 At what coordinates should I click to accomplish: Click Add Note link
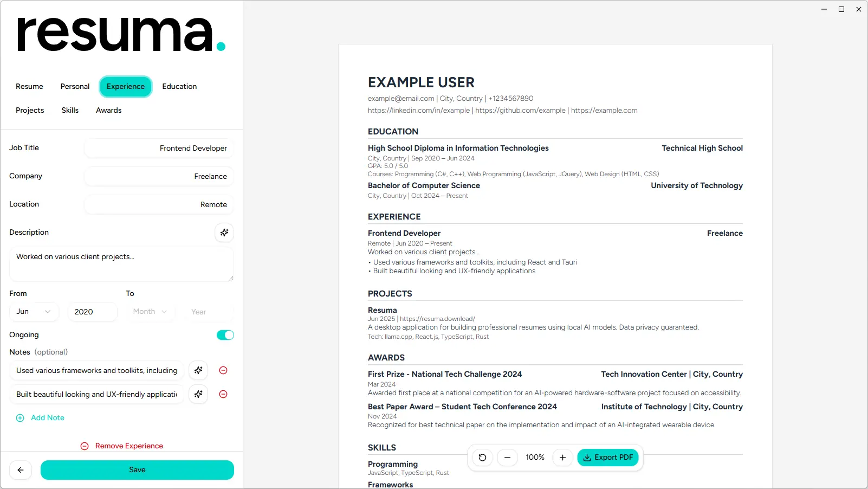(47, 418)
